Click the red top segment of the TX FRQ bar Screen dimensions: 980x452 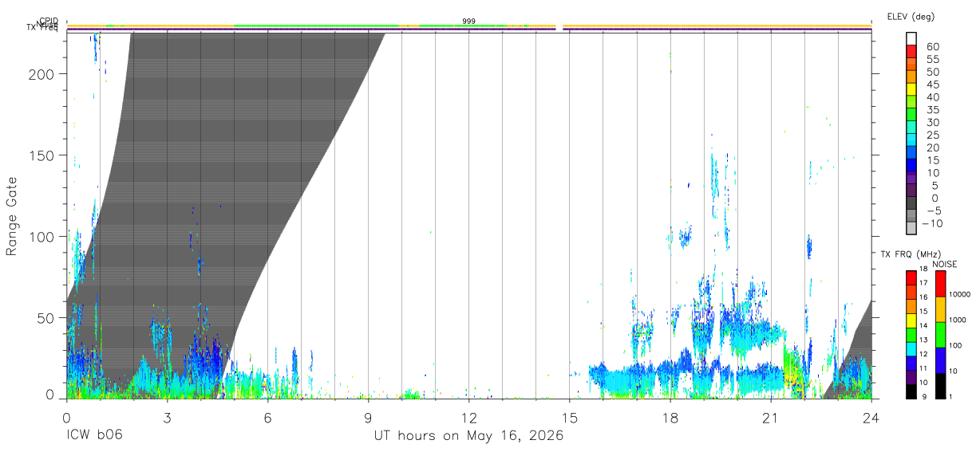[x=911, y=276]
